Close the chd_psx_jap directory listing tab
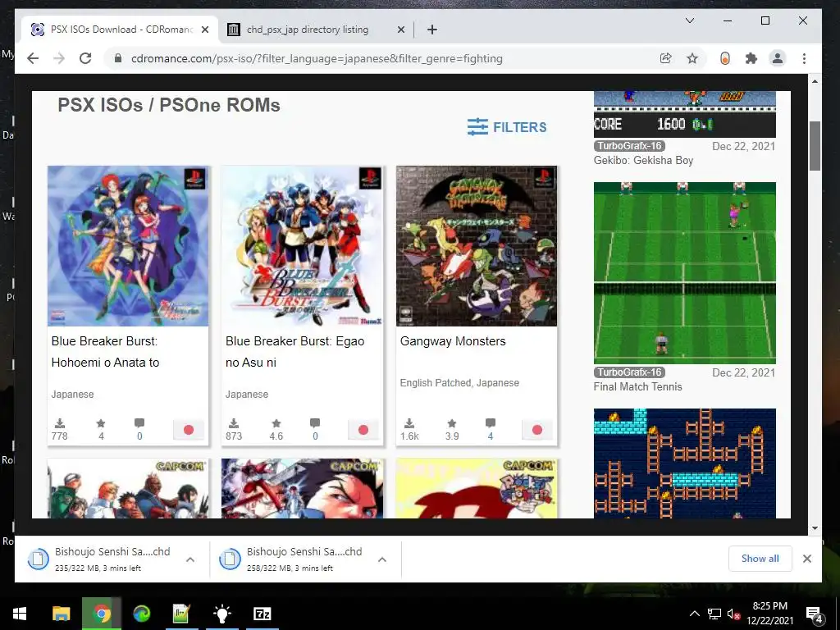 400,30
